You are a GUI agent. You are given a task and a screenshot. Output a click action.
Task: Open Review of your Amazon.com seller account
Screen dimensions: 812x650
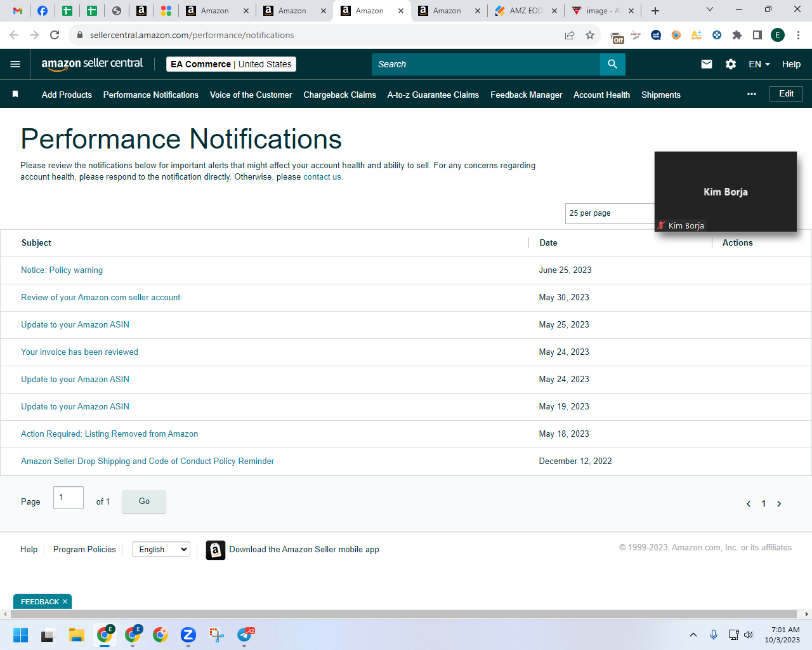pos(101,298)
